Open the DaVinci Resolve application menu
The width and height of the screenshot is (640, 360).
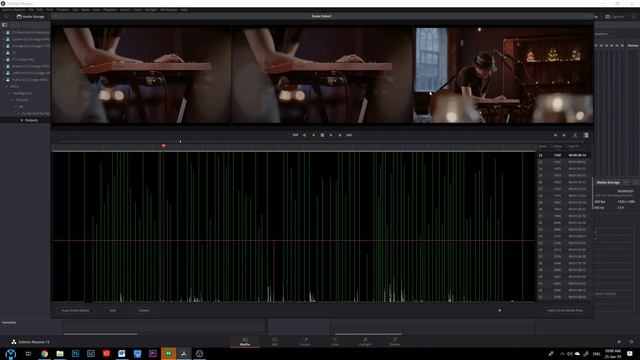coord(13,9)
